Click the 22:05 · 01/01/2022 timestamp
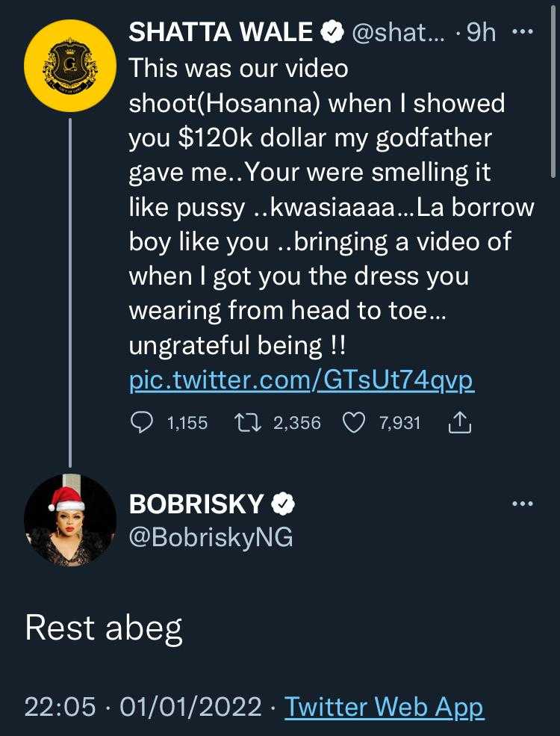Viewport: 560px width, 736px height. (143, 706)
